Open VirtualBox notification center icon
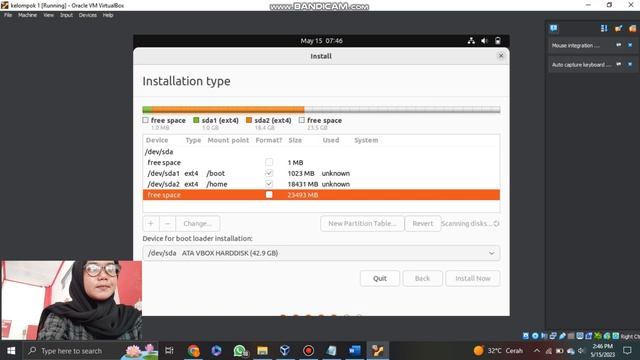 553,28
